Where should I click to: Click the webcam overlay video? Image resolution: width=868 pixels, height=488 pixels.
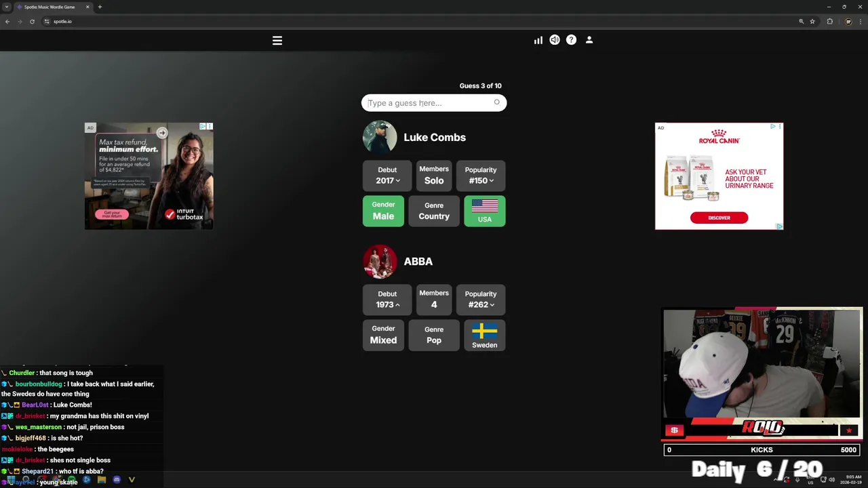coord(762,364)
